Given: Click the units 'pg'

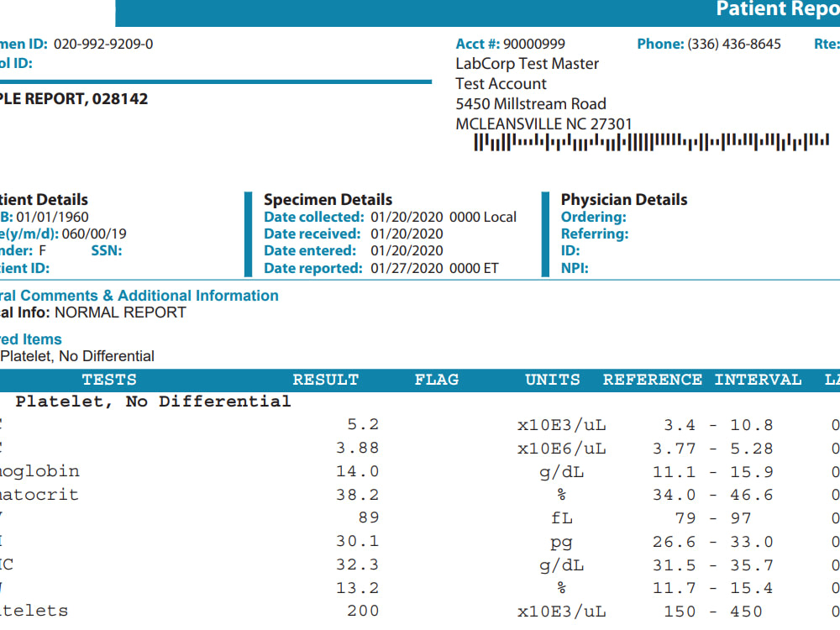Looking at the screenshot, I should pyautogui.click(x=561, y=543).
